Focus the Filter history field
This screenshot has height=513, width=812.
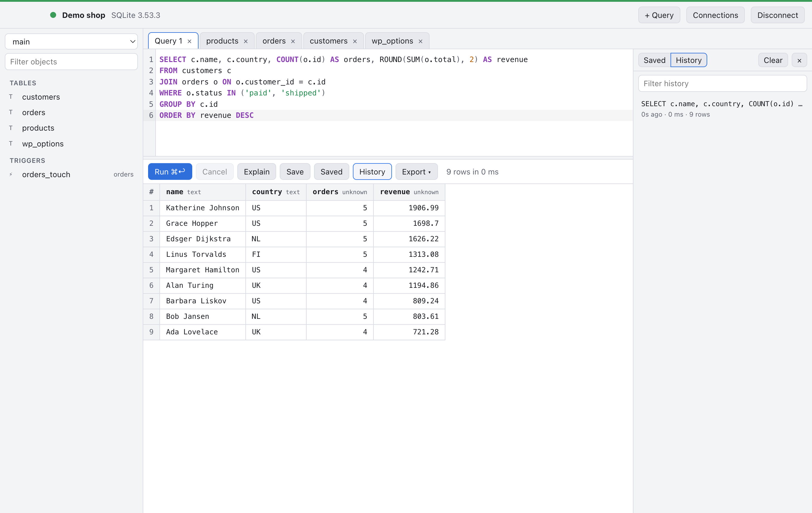click(722, 84)
